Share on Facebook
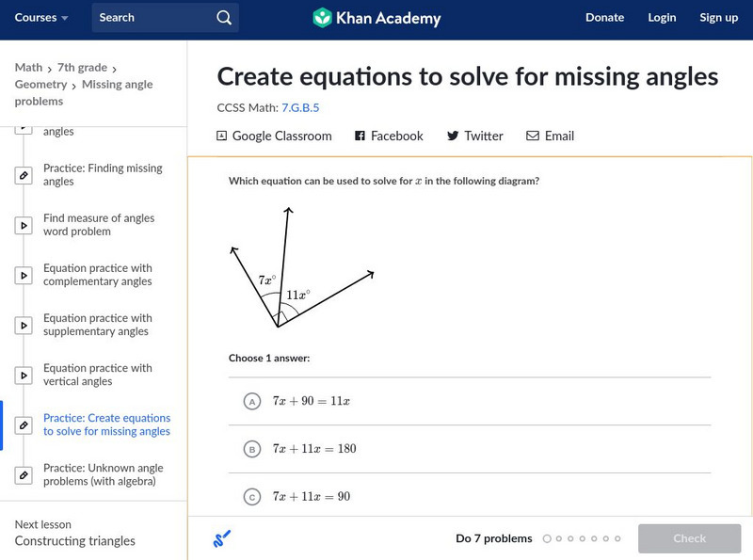 click(x=389, y=136)
